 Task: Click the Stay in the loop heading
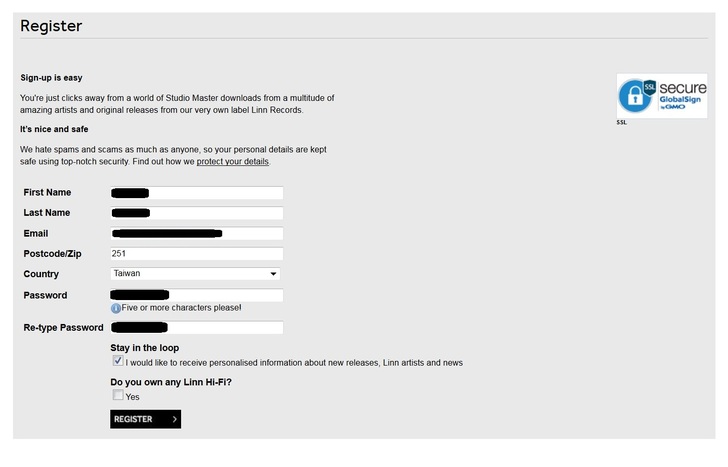145,347
